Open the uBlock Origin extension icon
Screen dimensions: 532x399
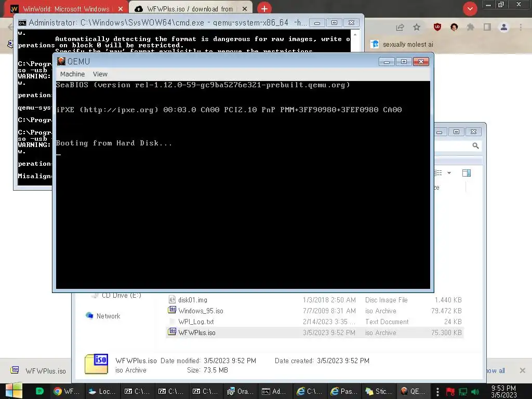tap(437, 27)
